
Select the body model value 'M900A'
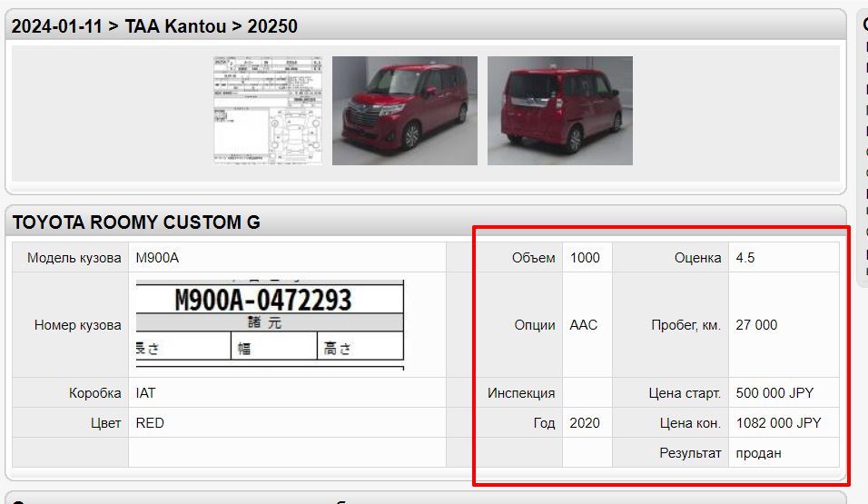coord(157,258)
